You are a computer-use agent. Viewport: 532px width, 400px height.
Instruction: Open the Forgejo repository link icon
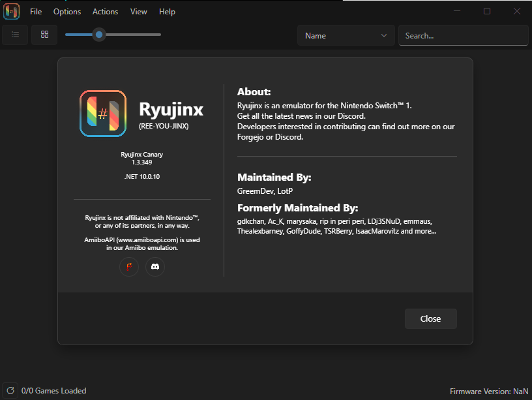coord(129,267)
